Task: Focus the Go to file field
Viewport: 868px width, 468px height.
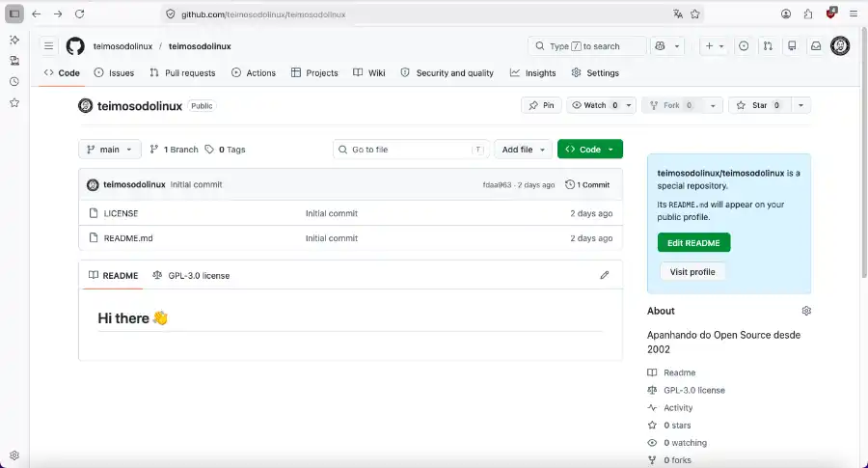Action: coord(411,149)
